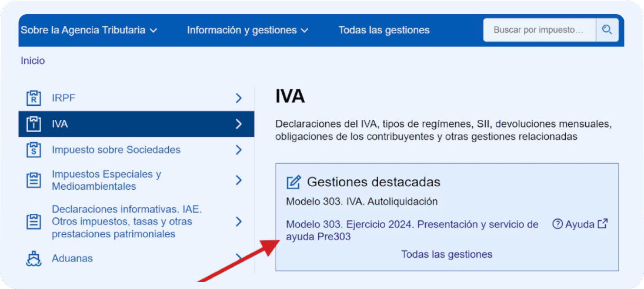Click the magnifier search icon button
This screenshot has height=289, width=644.
point(607,30)
